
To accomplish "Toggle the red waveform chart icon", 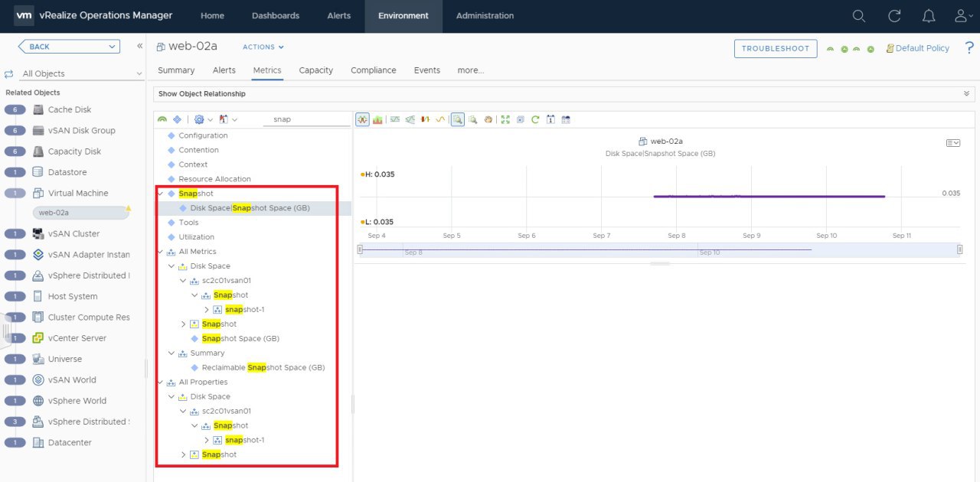I will [x=362, y=119].
